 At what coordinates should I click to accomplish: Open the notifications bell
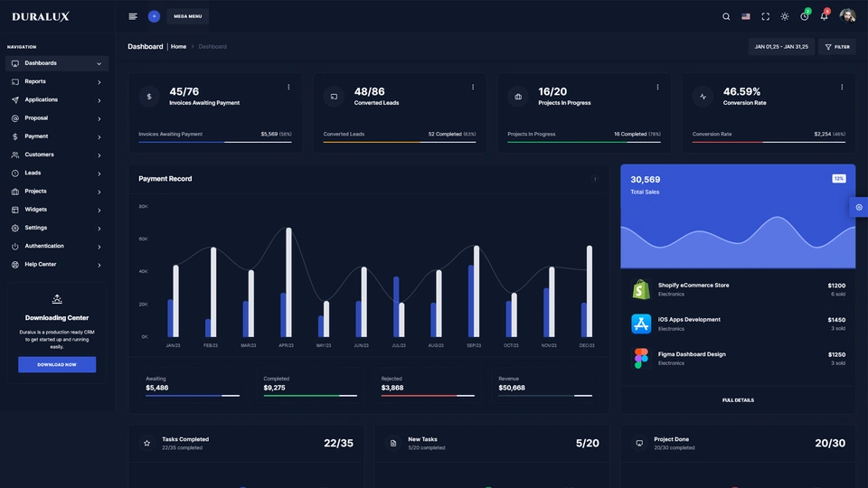tap(824, 16)
